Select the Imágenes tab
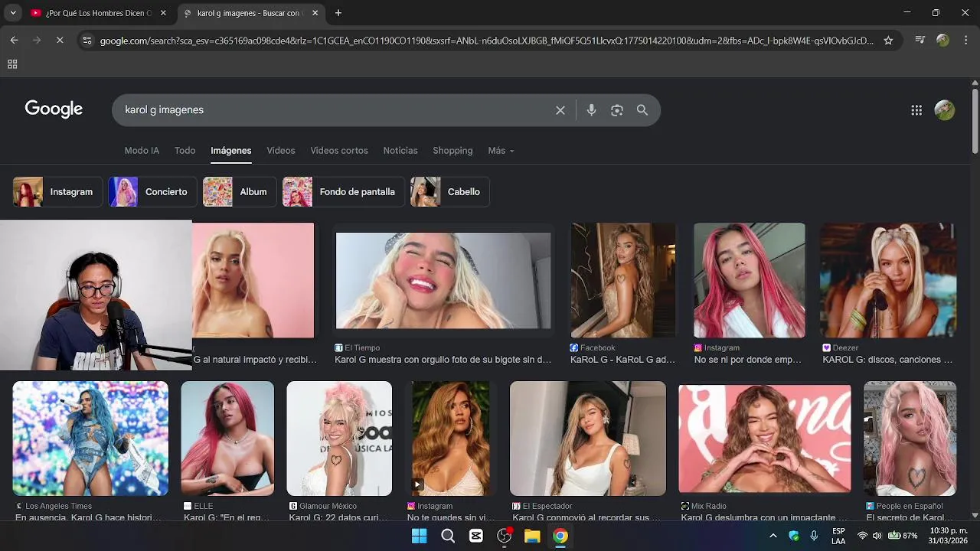Image resolution: width=980 pixels, height=551 pixels. (x=230, y=151)
